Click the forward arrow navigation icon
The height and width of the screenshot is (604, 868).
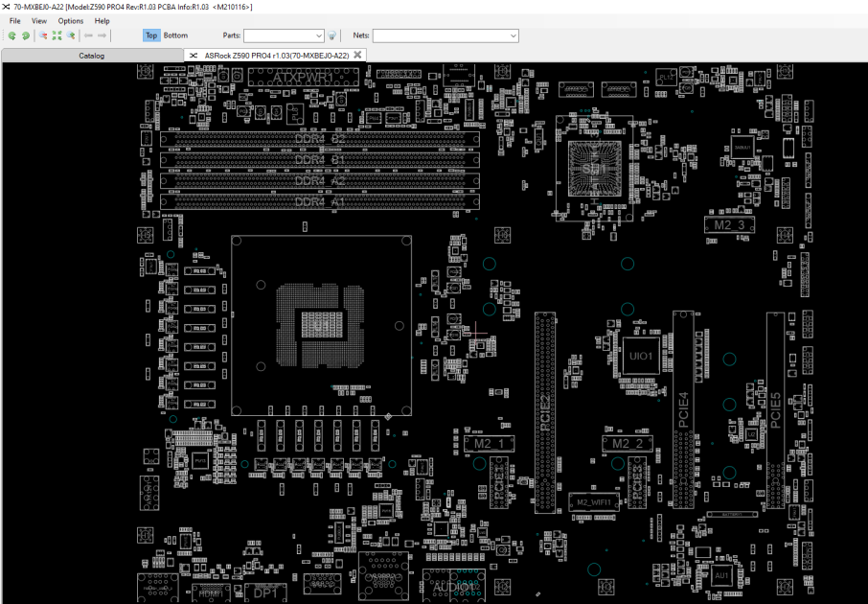click(x=102, y=35)
